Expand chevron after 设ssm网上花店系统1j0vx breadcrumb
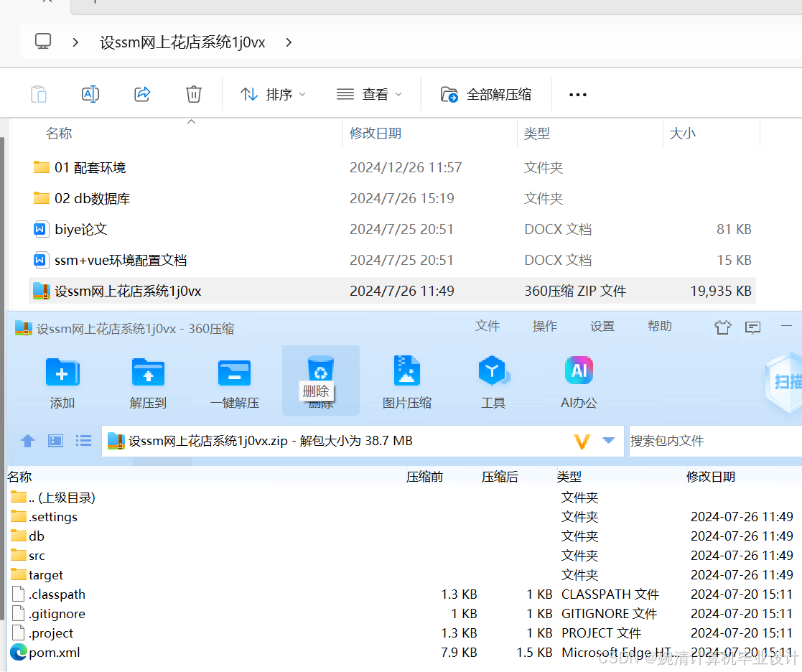This screenshot has height=672, width=802. pyautogui.click(x=289, y=42)
